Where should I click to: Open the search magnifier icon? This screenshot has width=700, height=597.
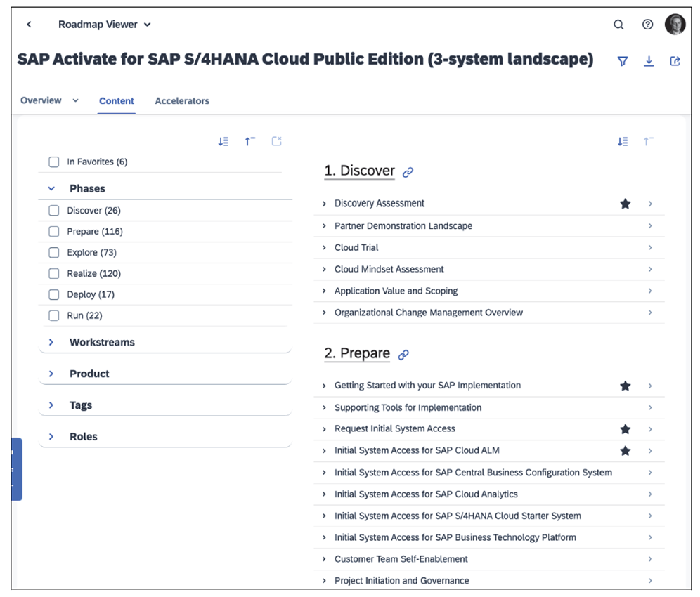618,25
